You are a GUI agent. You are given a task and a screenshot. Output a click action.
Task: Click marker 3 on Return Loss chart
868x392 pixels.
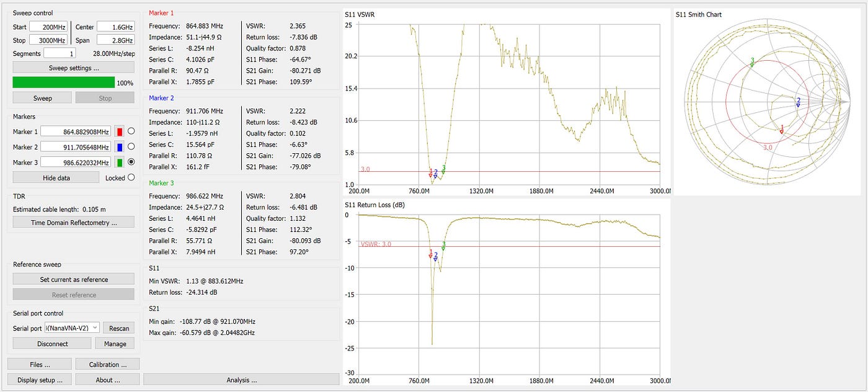point(443,246)
